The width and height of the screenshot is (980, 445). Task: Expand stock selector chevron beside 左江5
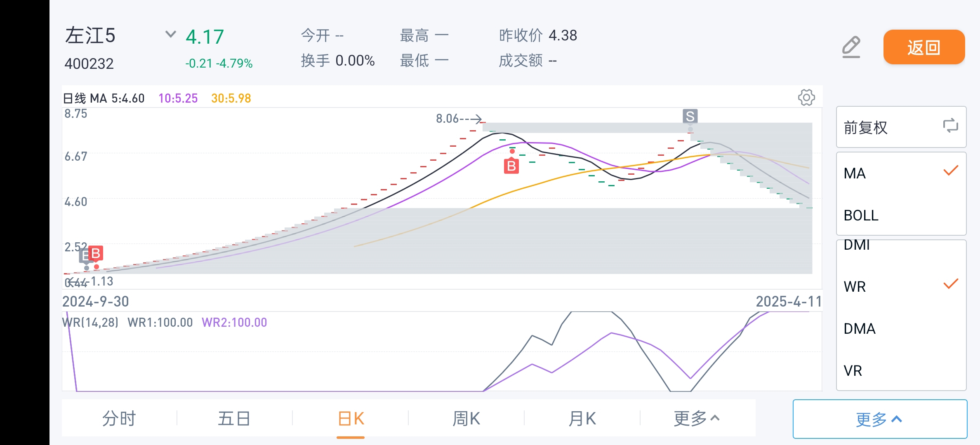pyautogui.click(x=170, y=34)
